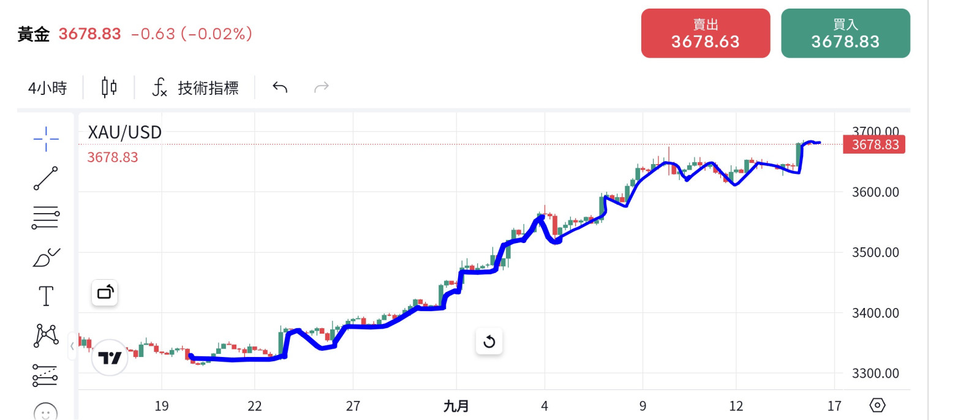
Task: Collapse the drawing toolbar with side arrow
Action: pos(72,347)
